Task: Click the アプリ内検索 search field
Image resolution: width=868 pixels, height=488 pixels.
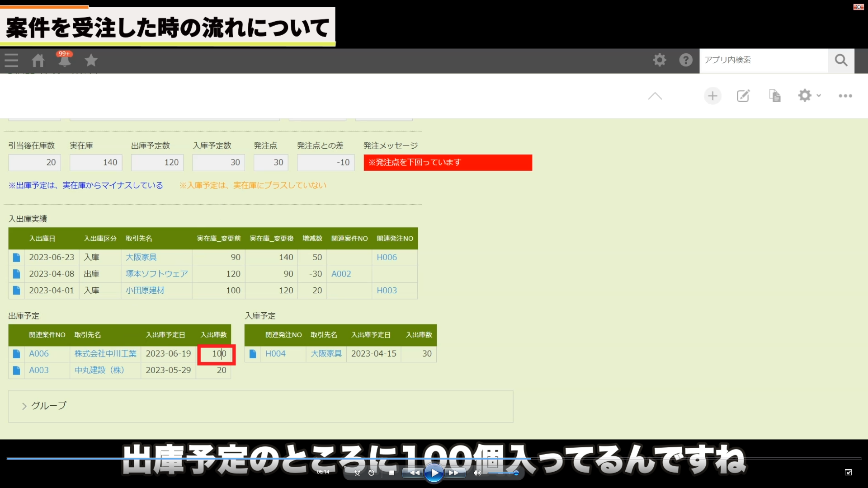Action: (x=763, y=60)
